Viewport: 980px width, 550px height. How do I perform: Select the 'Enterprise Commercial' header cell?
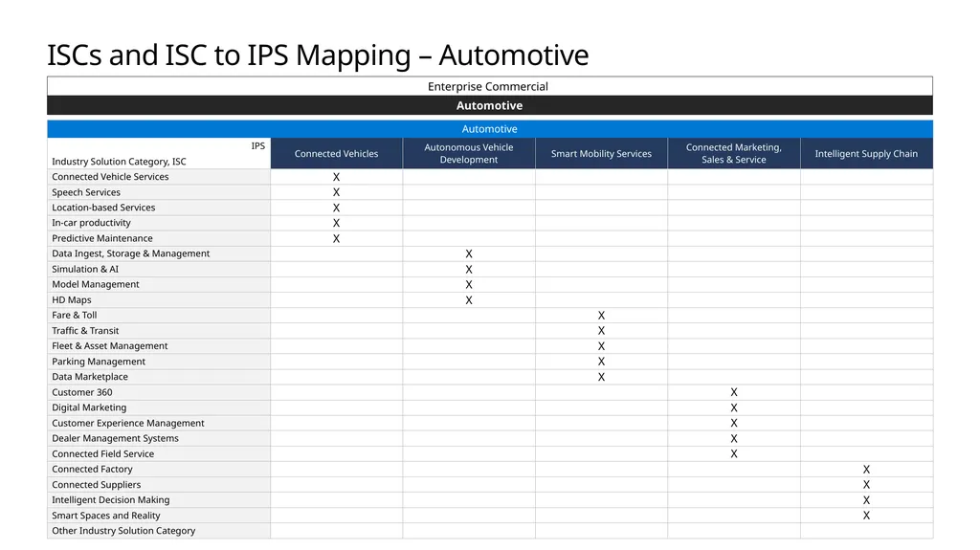click(x=490, y=86)
